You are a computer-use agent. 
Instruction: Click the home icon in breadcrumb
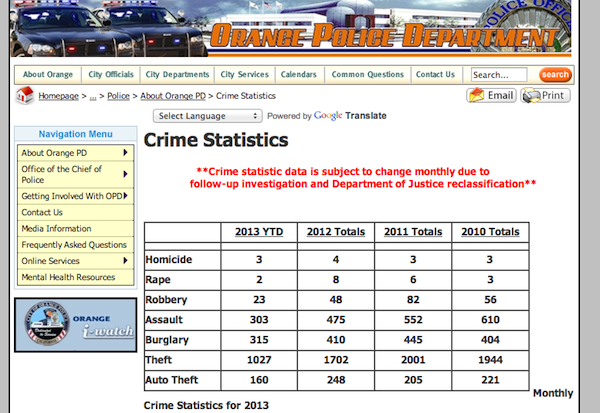(x=22, y=95)
